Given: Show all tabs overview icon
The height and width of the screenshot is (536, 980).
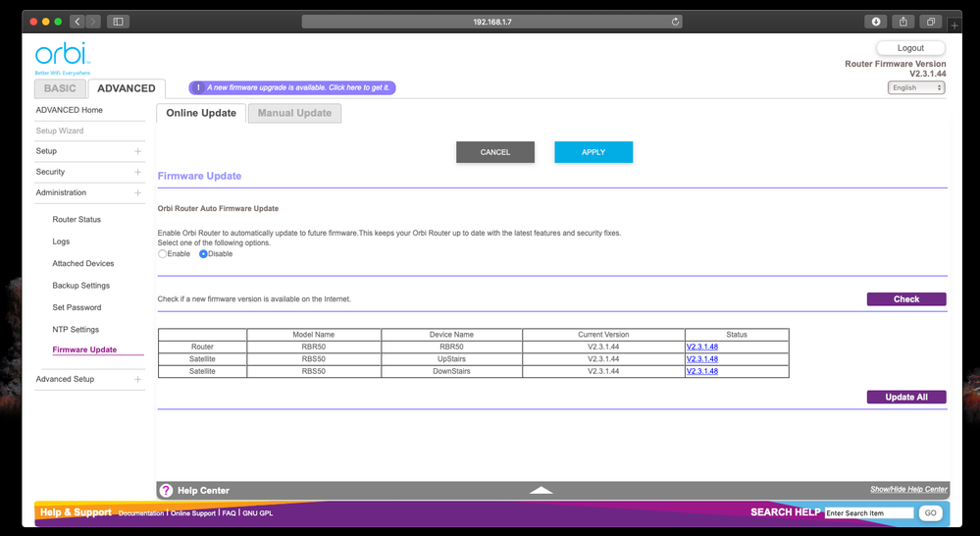Looking at the screenshot, I should [x=930, y=22].
